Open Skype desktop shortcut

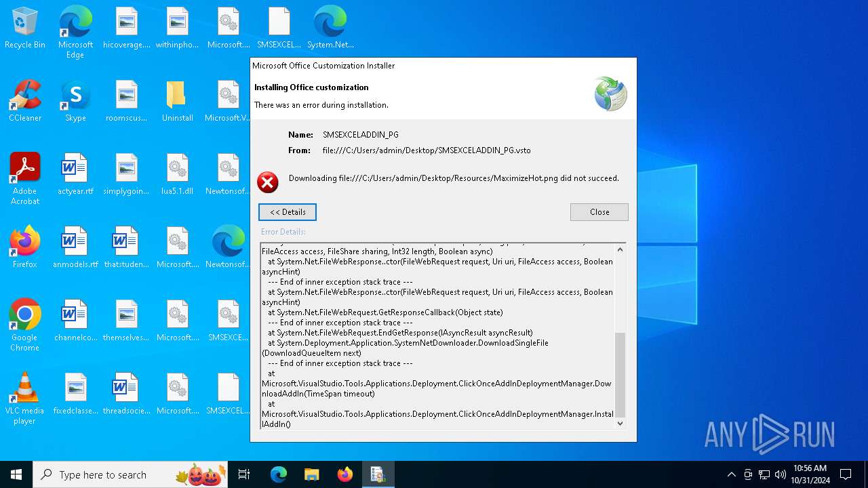click(75, 102)
